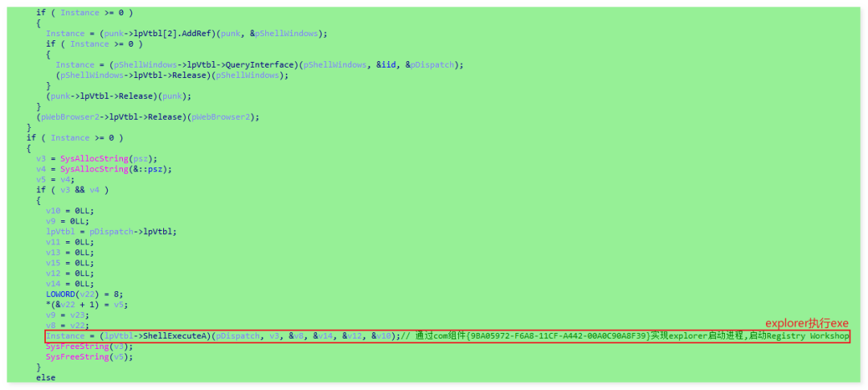Click the line 'SysFreeString(v5);'

pyautogui.click(x=89, y=357)
